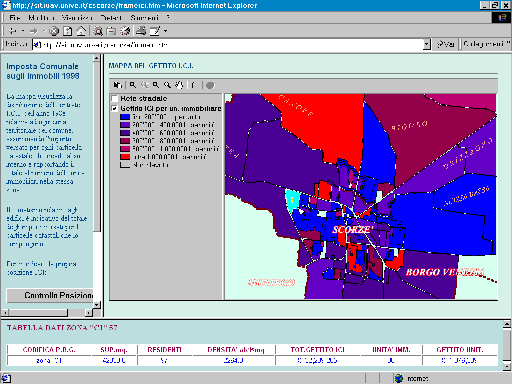Open the Modifica menu
The width and height of the screenshot is (512, 384).
[41, 18]
